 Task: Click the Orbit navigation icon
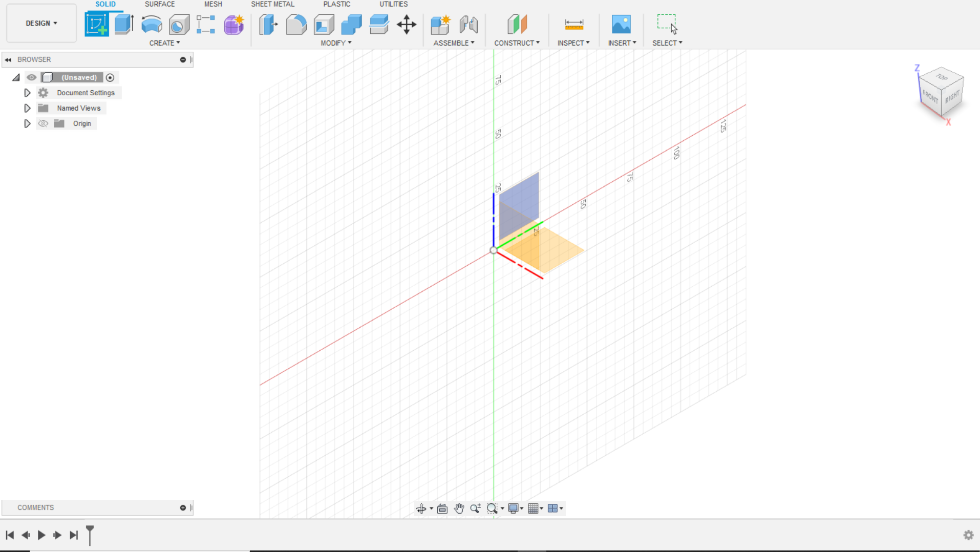pos(421,508)
